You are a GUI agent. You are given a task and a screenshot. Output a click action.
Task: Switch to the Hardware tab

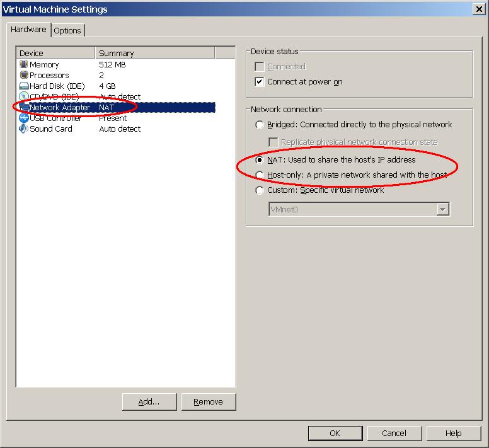28,30
